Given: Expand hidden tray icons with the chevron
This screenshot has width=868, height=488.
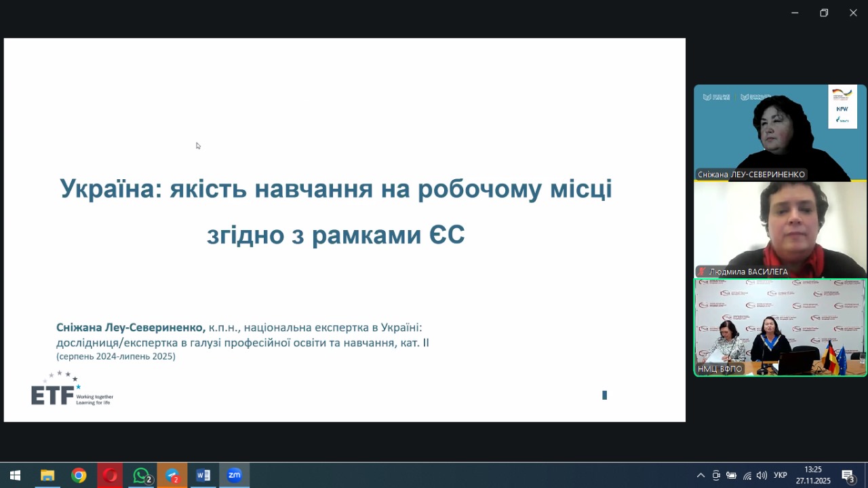Looking at the screenshot, I should (x=701, y=476).
